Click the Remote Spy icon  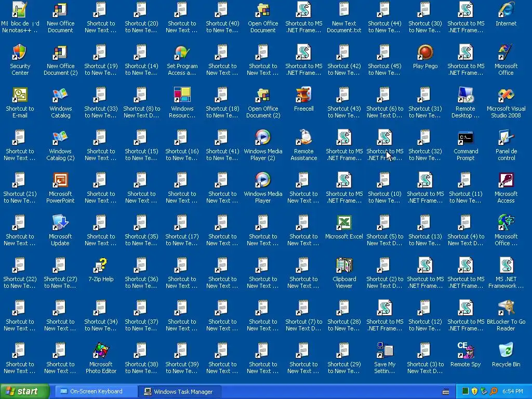pos(465,354)
